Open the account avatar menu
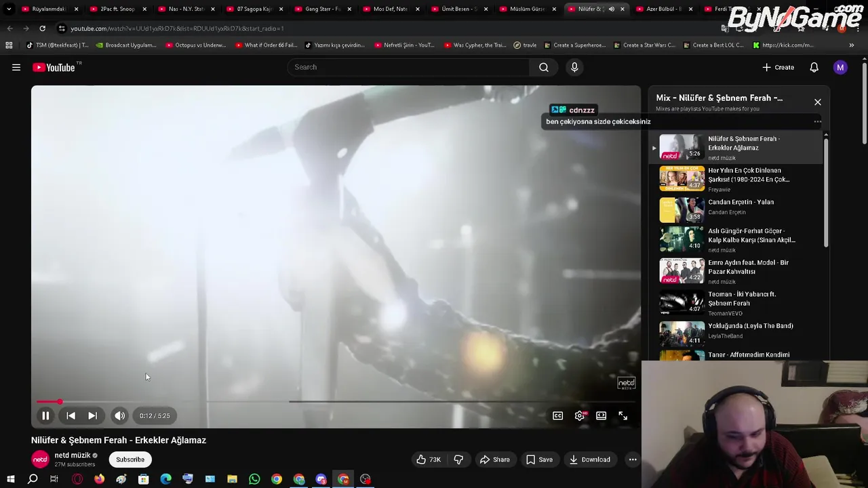Viewport: 868px width, 488px height. pos(840,67)
